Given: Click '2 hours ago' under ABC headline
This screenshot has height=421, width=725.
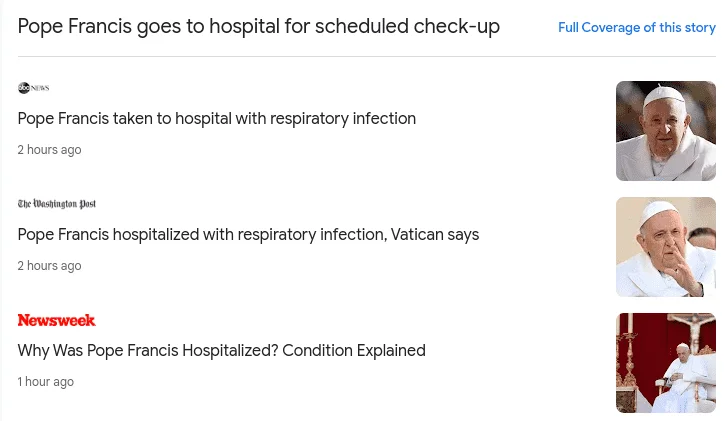Looking at the screenshot, I should [49, 150].
